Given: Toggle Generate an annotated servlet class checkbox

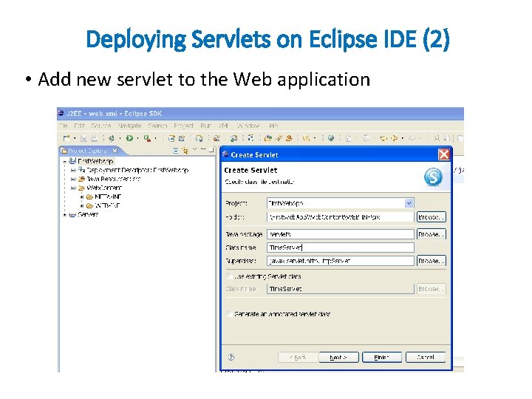Looking at the screenshot, I should click(229, 313).
